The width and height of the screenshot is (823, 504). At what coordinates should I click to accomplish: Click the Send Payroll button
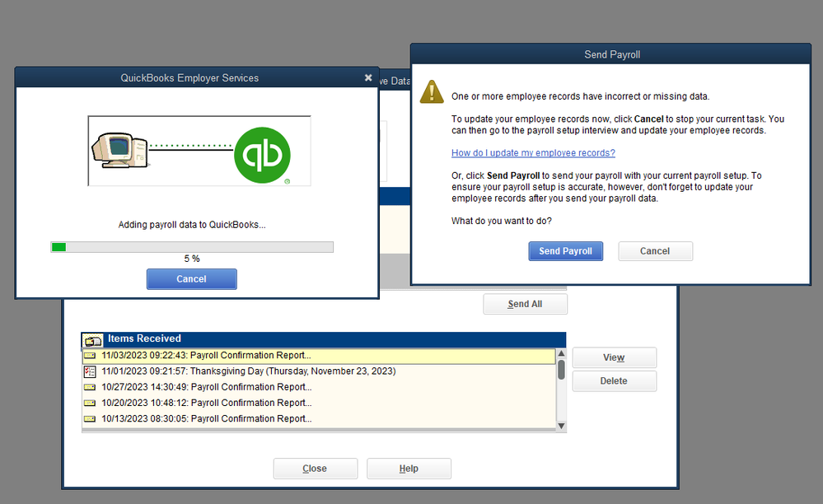[x=565, y=251]
